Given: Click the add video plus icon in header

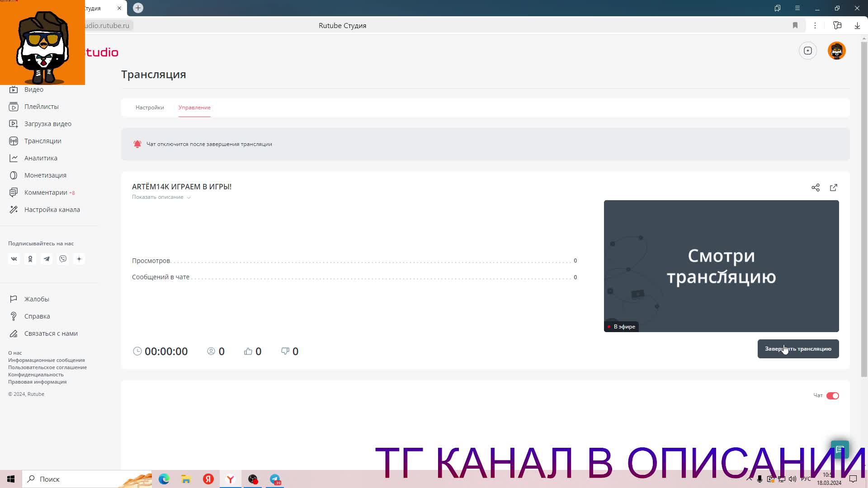Looking at the screenshot, I should coord(808,51).
